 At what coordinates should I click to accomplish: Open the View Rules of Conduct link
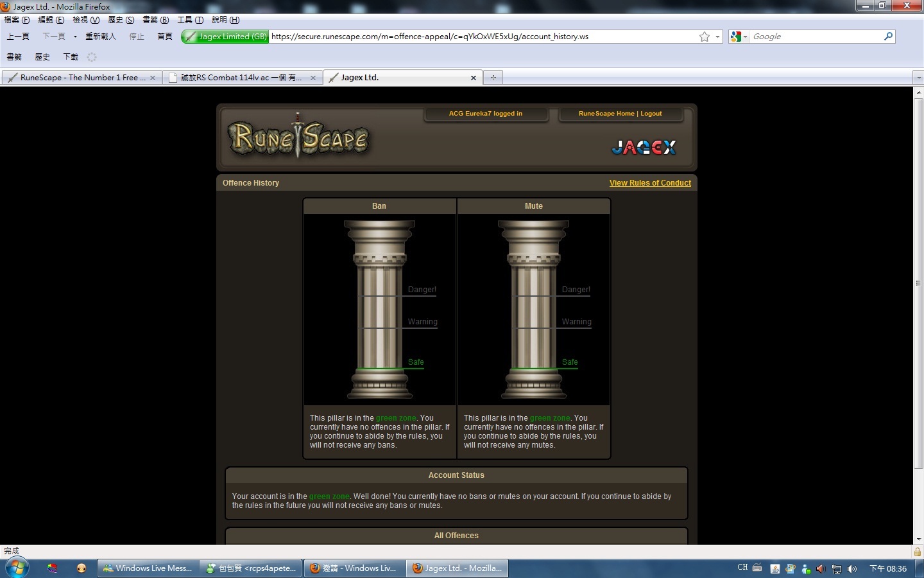650,183
